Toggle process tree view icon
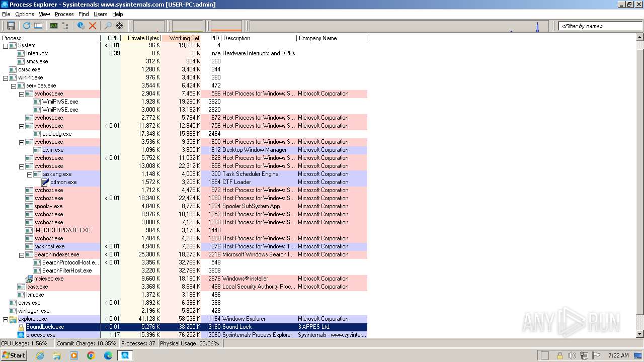The image size is (644, 362). [65, 26]
